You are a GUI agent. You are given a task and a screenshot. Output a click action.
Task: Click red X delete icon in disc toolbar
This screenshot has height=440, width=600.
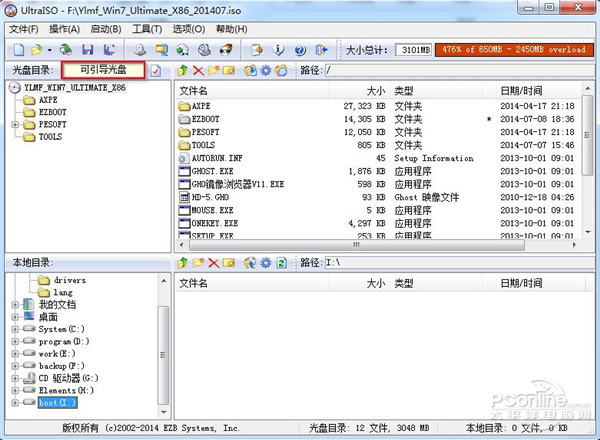tap(197, 71)
